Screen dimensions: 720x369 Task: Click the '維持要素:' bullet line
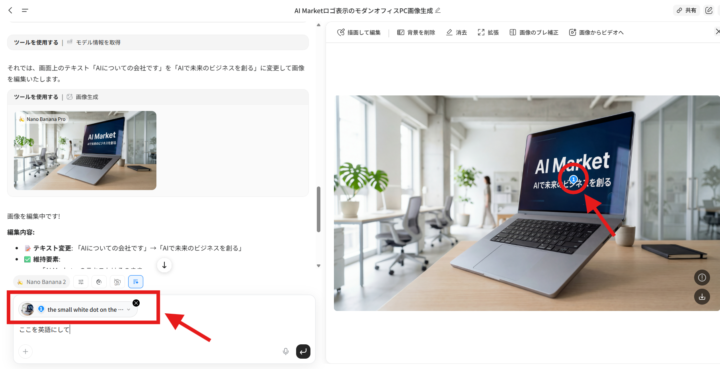point(42,259)
